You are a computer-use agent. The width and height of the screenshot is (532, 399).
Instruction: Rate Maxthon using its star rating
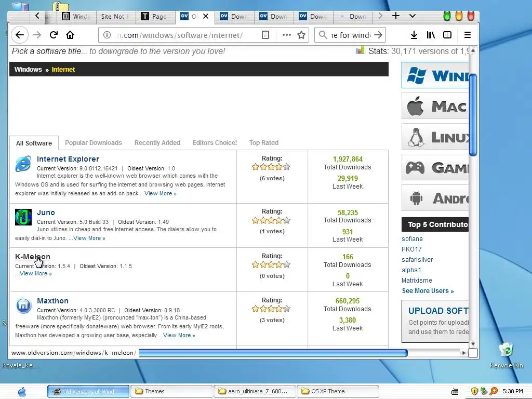271,309
